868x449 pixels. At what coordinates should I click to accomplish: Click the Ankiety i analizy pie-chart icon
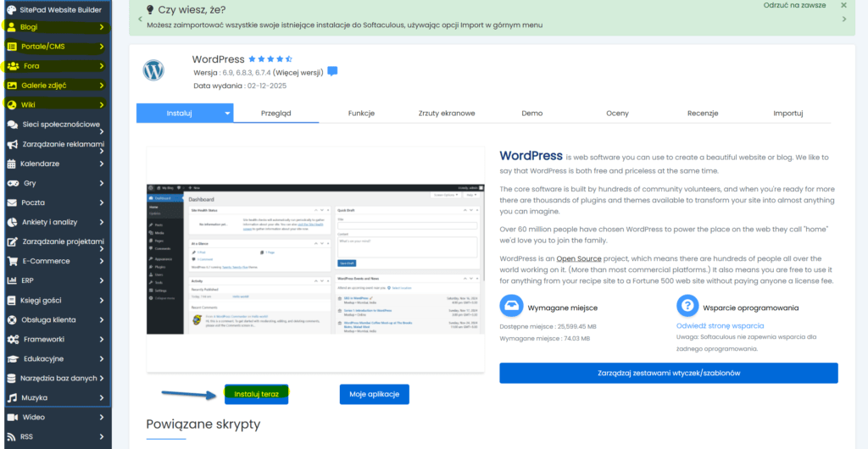click(12, 222)
